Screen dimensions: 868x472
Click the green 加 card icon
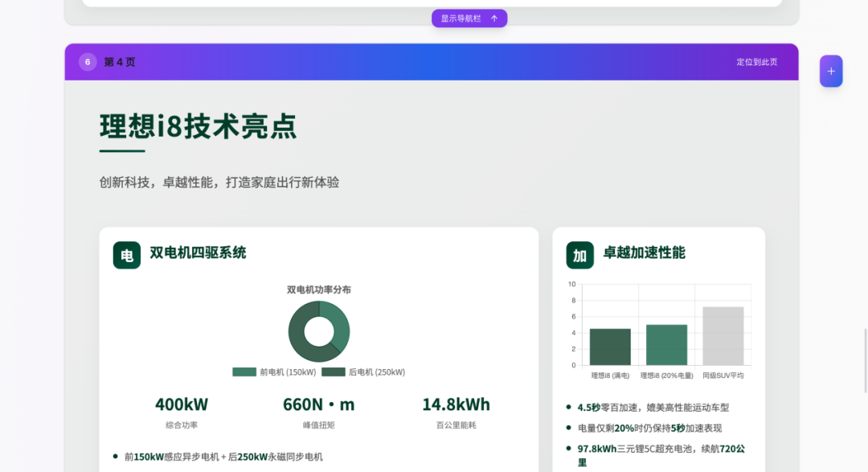(579, 255)
